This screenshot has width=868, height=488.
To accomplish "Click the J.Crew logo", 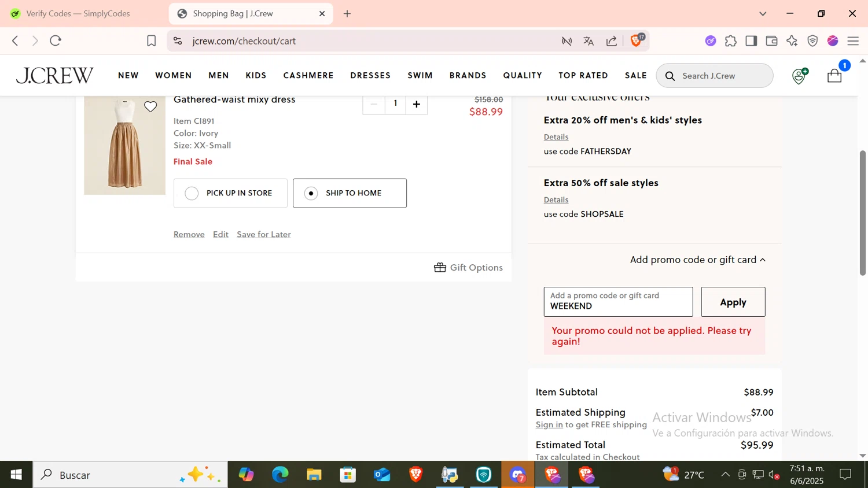I will pos(54,76).
